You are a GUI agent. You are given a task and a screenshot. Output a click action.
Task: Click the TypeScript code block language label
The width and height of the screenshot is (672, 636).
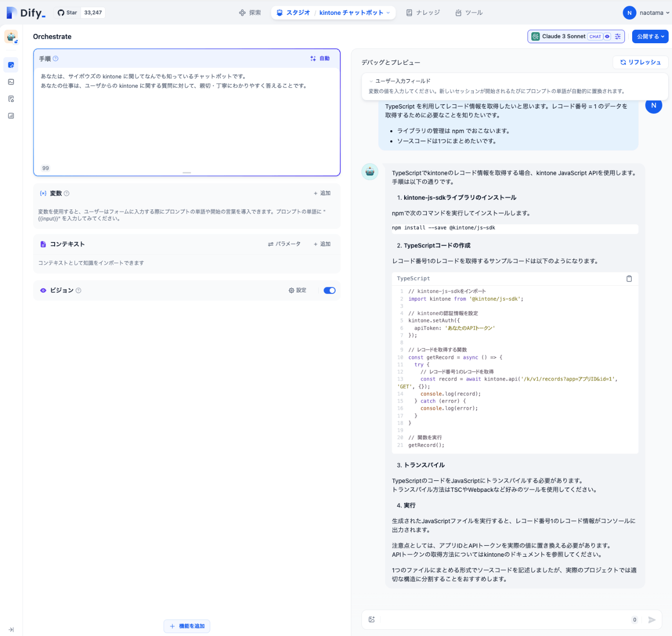point(413,279)
